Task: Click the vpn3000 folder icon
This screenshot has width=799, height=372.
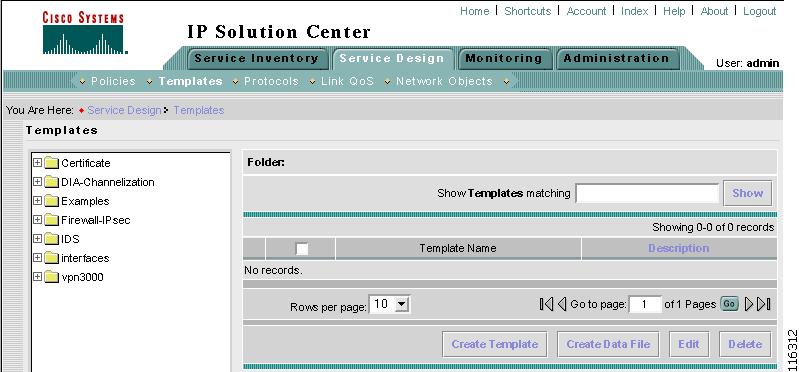Action: tap(51, 277)
